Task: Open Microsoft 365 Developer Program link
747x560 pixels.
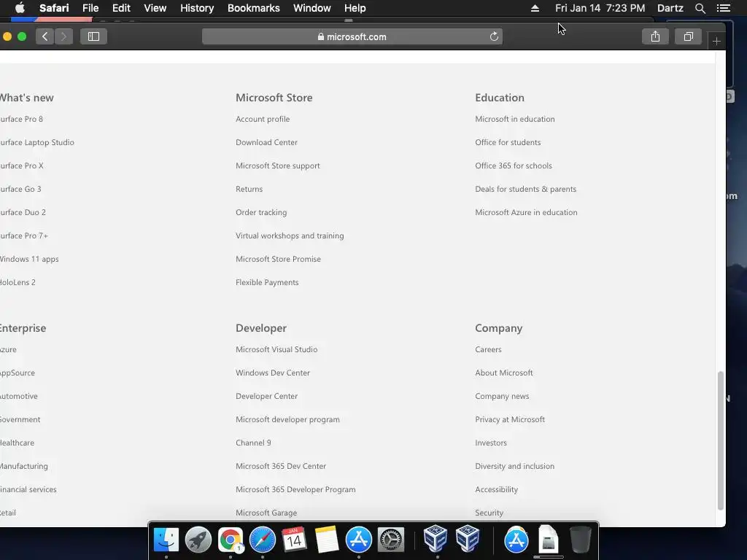Action: click(295, 489)
